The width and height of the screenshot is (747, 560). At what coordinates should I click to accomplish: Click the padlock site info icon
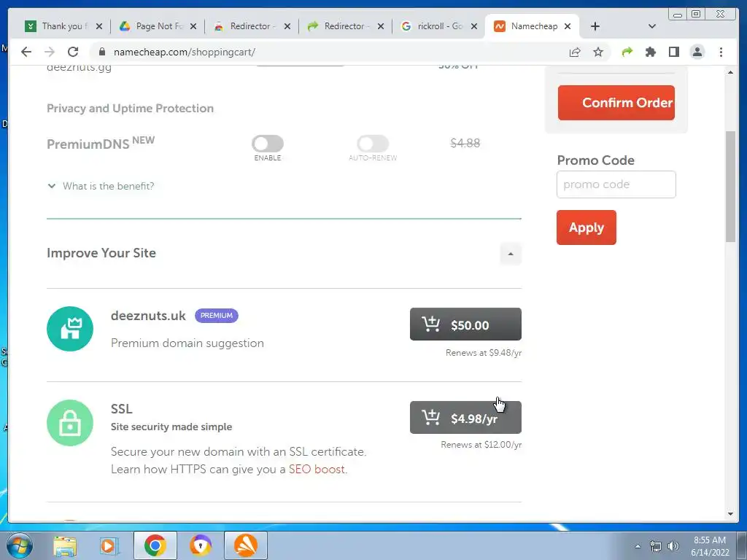(x=101, y=52)
